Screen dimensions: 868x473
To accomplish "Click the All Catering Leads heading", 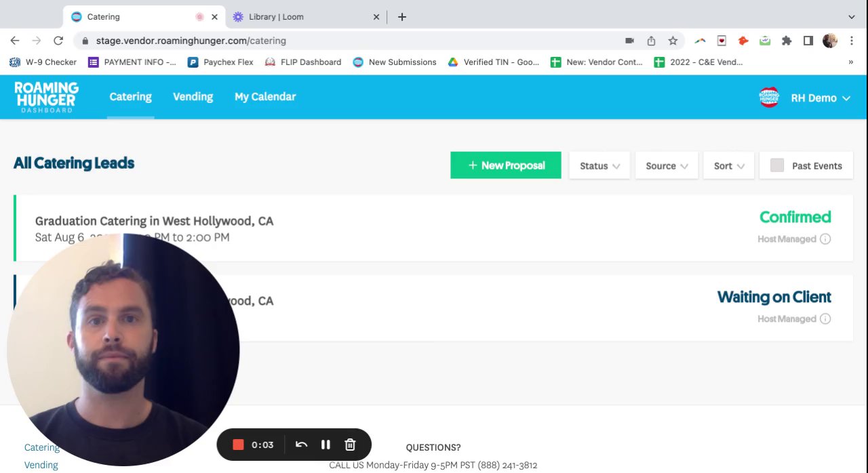I will tap(74, 163).
